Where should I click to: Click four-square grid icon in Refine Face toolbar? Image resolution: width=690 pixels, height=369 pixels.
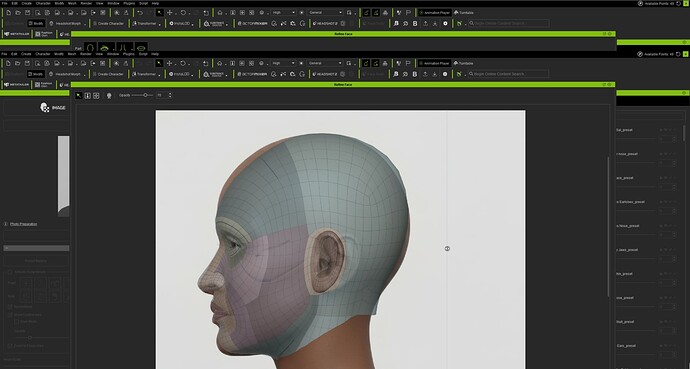pyautogui.click(x=96, y=95)
